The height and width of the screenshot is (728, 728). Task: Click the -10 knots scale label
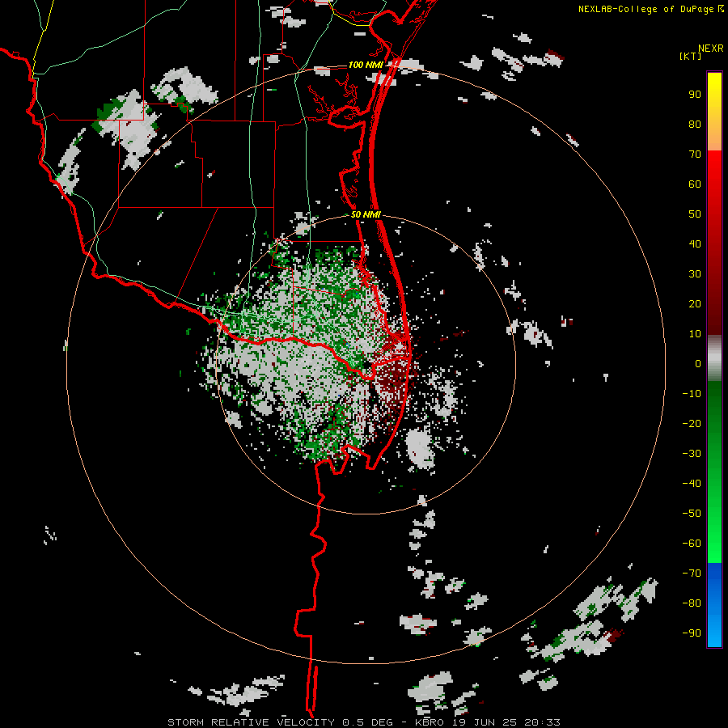pyautogui.click(x=692, y=394)
